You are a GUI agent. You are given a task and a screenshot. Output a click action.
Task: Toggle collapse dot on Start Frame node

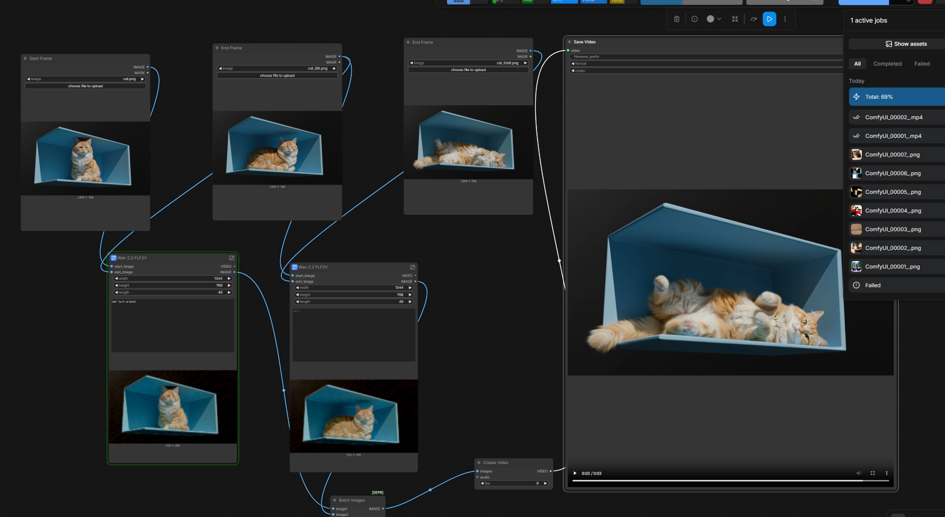[25, 58]
